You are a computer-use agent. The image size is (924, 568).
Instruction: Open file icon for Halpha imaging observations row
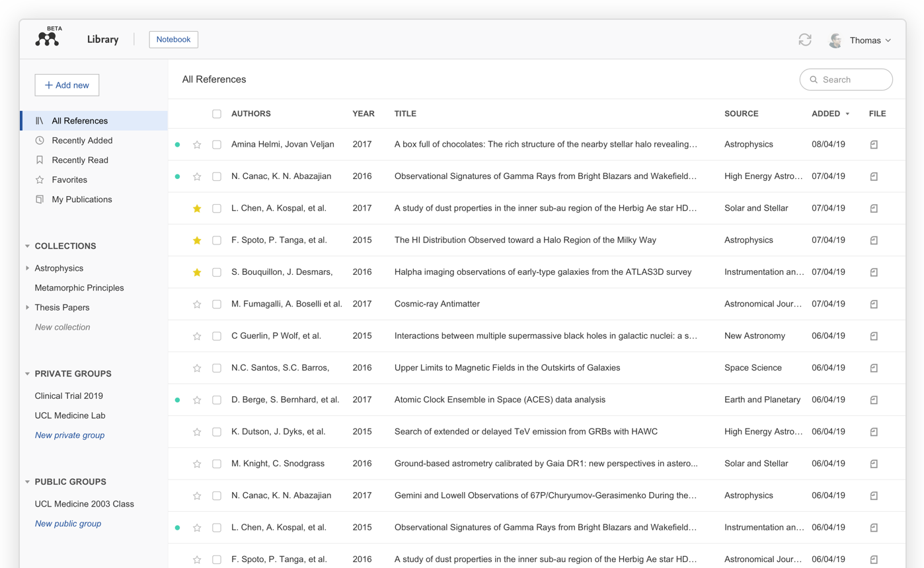point(874,272)
